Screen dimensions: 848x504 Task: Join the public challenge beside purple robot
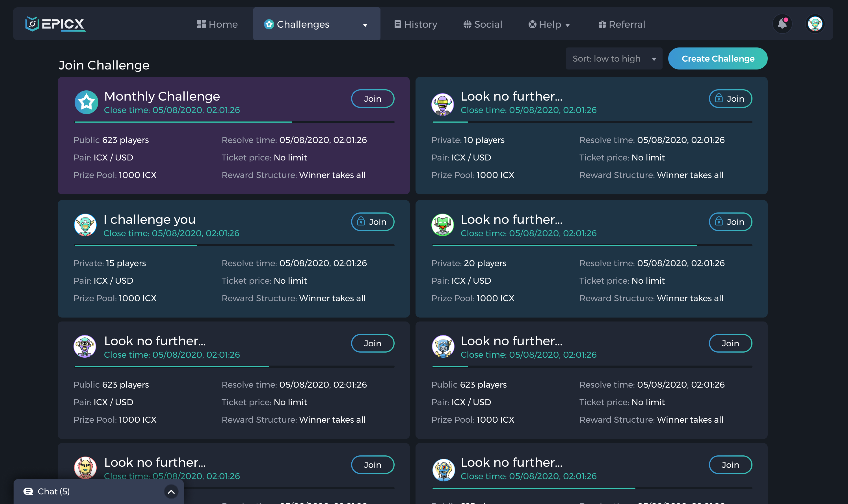click(373, 343)
